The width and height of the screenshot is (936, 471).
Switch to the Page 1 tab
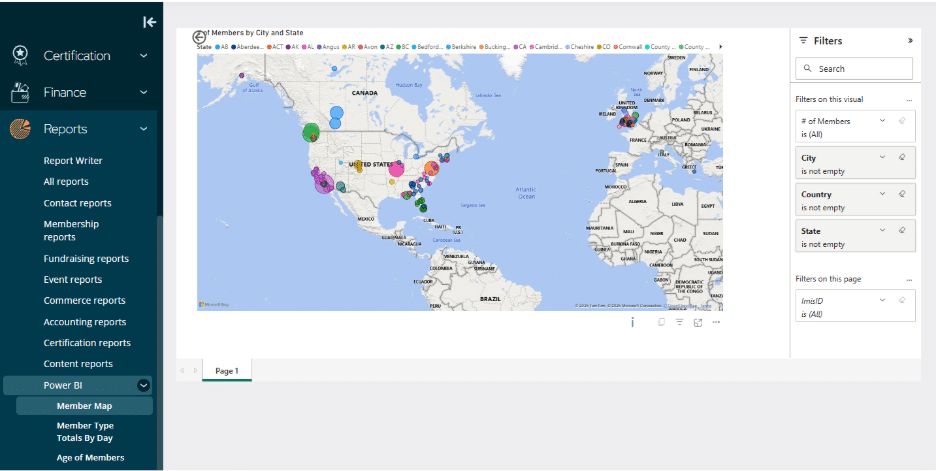click(227, 371)
